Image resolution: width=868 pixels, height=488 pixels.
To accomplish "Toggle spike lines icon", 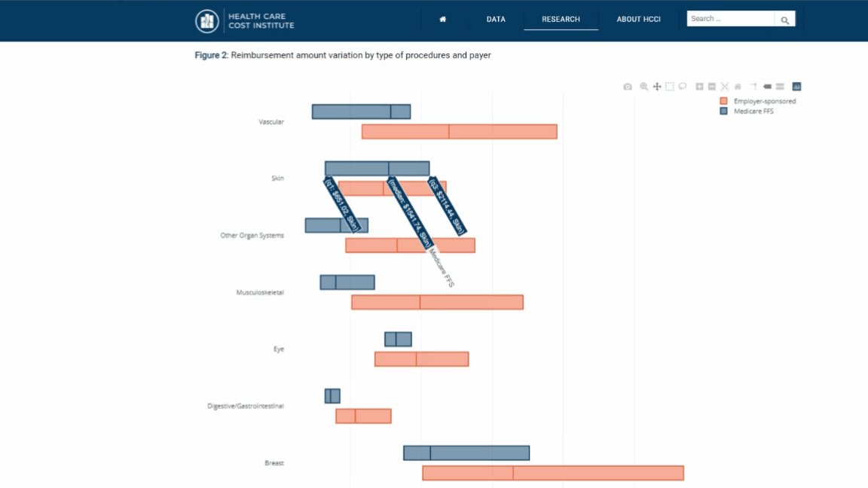I will [x=753, y=87].
